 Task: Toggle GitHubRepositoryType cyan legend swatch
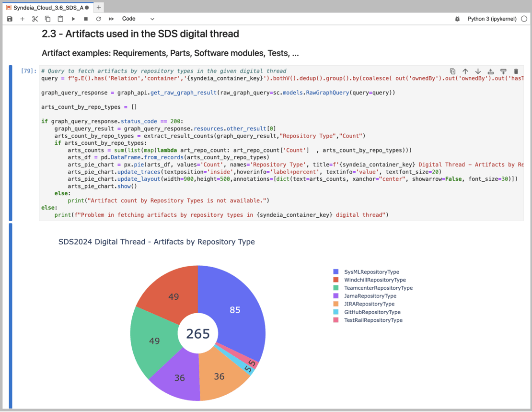(x=336, y=312)
